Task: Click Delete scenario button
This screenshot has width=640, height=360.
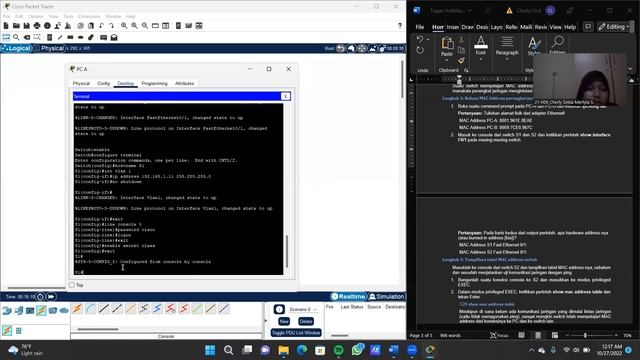Action: click(x=306, y=321)
